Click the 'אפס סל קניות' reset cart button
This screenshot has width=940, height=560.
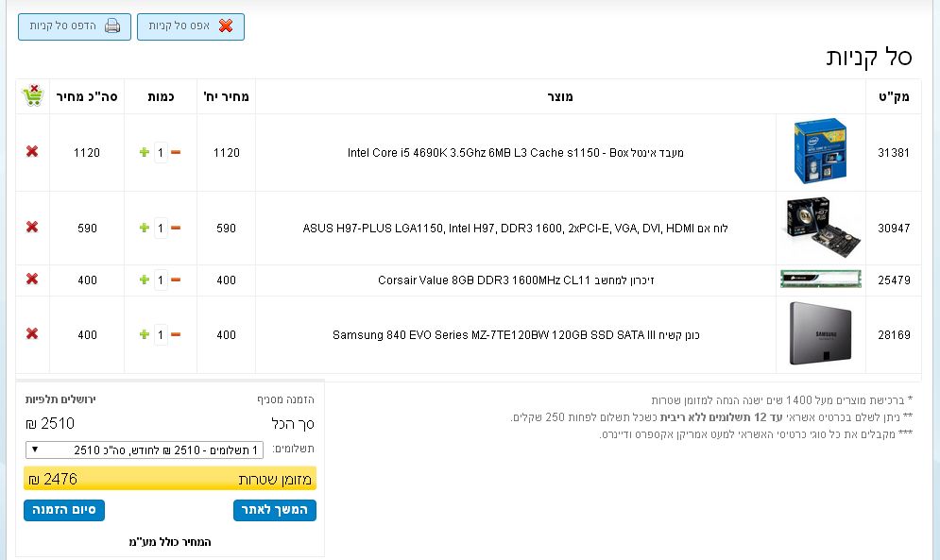pyautogui.click(x=191, y=26)
